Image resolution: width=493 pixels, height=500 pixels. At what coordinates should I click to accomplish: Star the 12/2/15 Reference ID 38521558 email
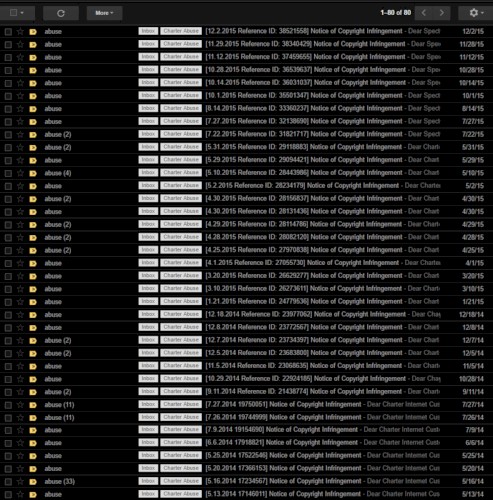click(x=20, y=31)
